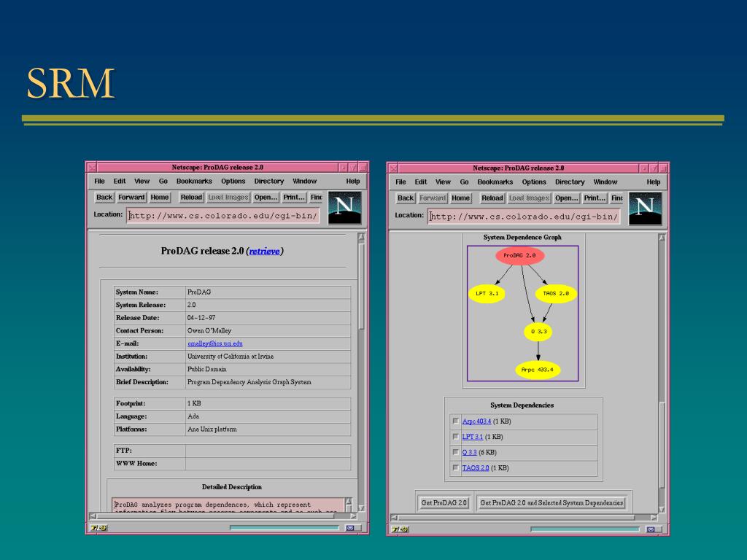Click the 'University of California at Irvine' cell

tap(268, 356)
